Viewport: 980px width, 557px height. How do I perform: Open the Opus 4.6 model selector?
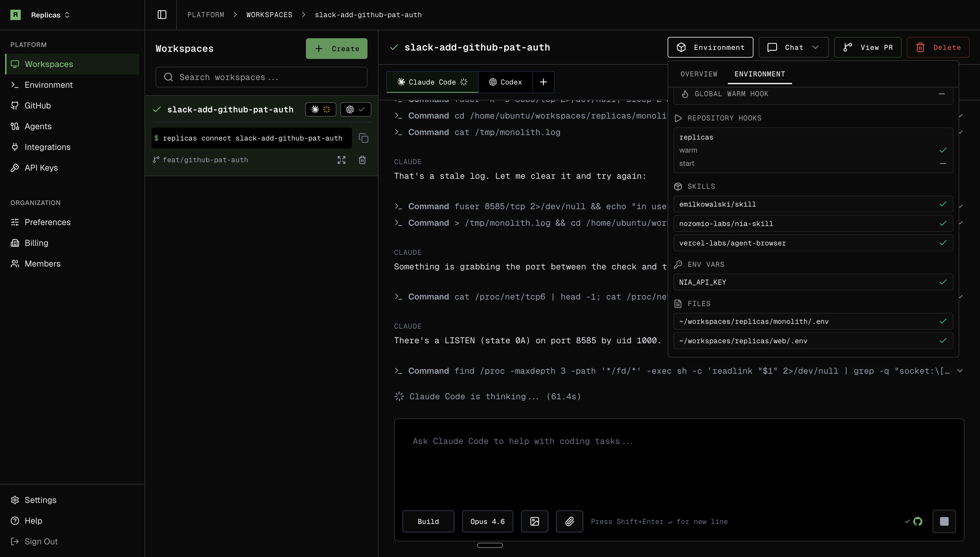(487, 521)
